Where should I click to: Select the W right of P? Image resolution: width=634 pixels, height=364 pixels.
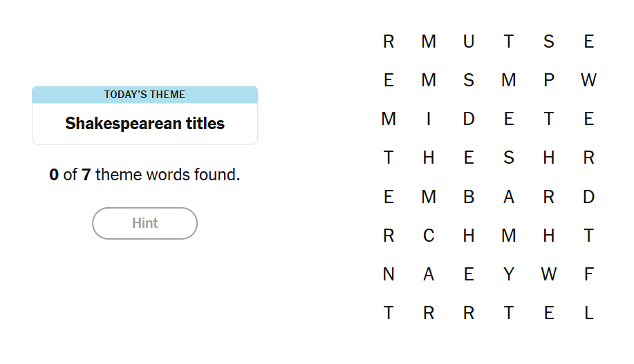pyautogui.click(x=589, y=80)
